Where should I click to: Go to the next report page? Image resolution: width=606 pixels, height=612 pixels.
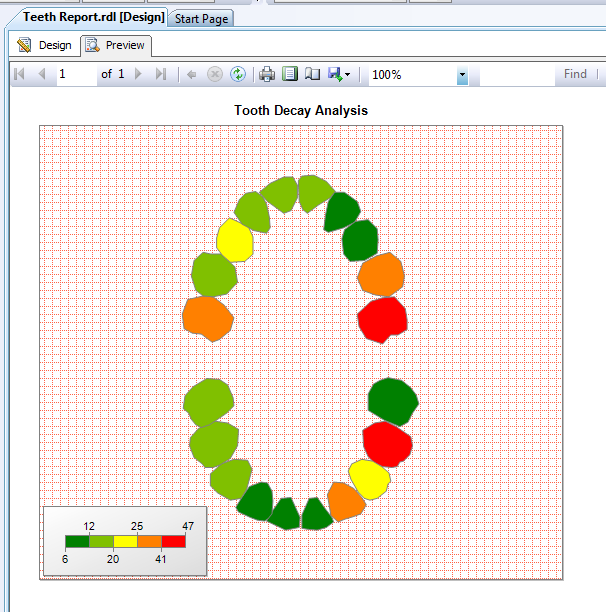(x=138, y=74)
